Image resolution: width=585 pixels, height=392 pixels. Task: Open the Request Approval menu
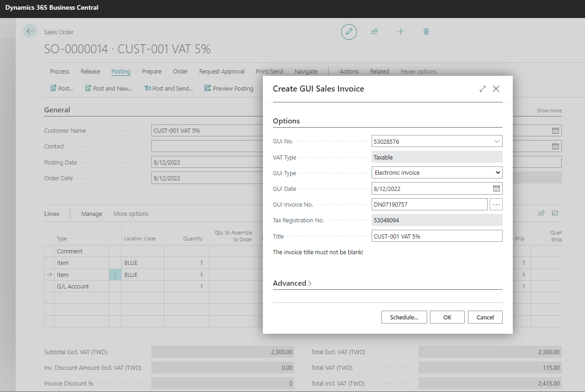pos(222,72)
